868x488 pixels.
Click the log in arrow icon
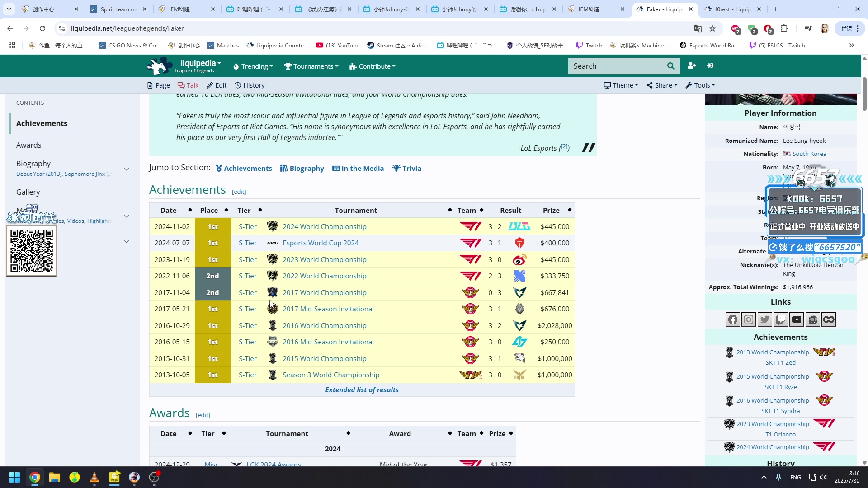(710, 66)
